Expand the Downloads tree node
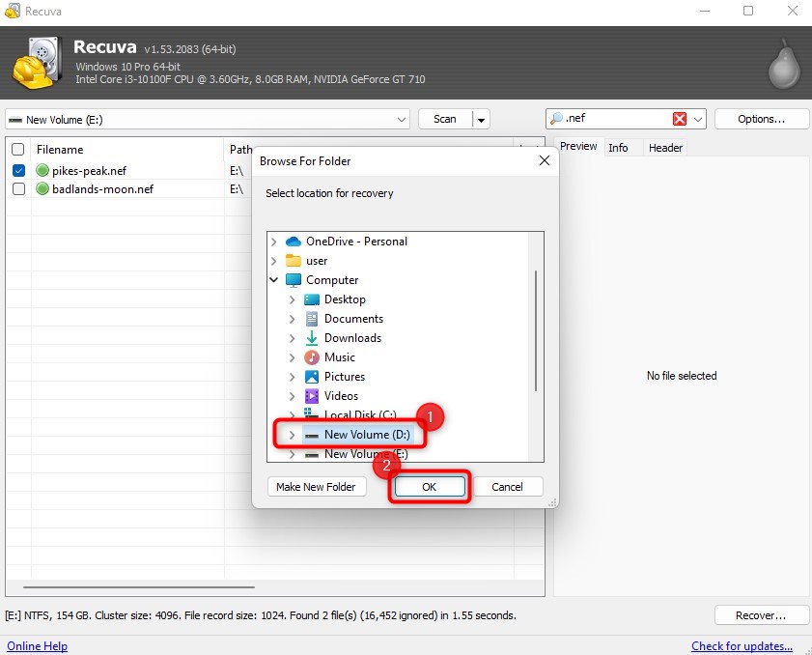The width and height of the screenshot is (812, 655). tap(293, 338)
